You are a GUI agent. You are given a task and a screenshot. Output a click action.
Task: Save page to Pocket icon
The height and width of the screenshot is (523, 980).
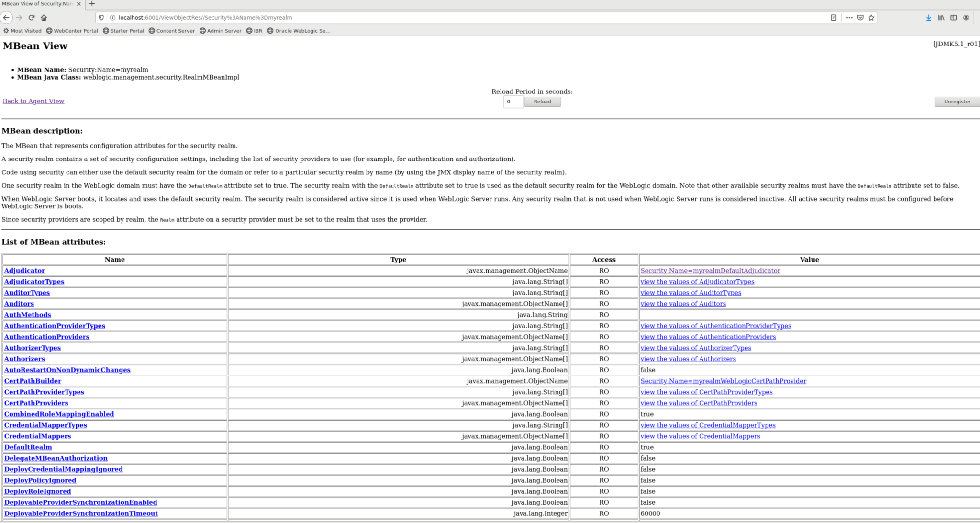[x=860, y=18]
